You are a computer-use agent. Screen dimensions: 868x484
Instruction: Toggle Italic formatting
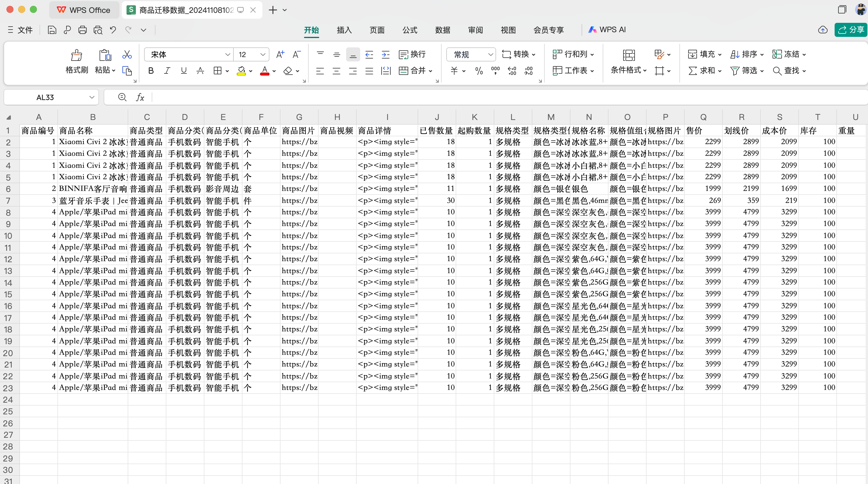pyautogui.click(x=167, y=71)
